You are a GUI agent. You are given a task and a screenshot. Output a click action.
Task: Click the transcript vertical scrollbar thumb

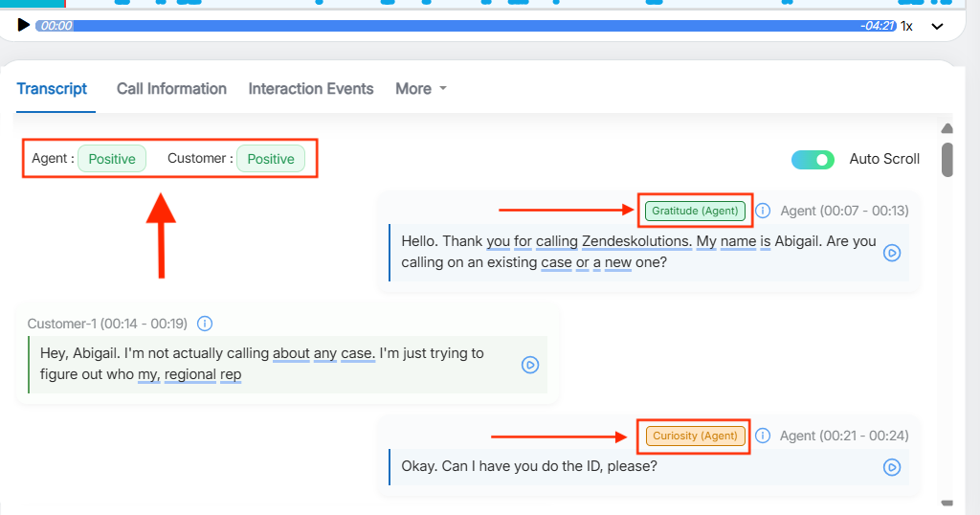click(947, 160)
